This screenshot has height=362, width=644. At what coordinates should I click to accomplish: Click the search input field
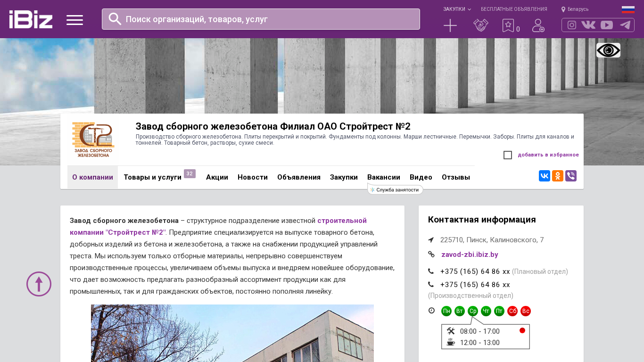pyautogui.click(x=261, y=19)
